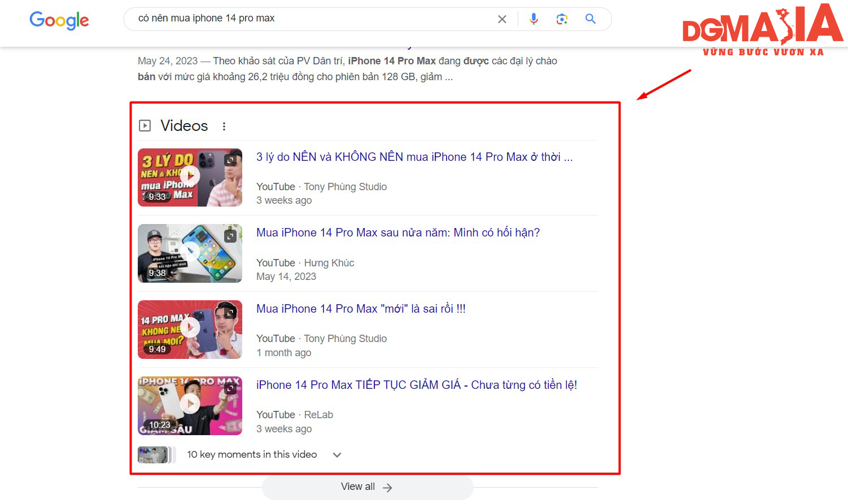
Task: Expand preview for the 9:33 video thumbnail
Action: pyautogui.click(x=230, y=160)
